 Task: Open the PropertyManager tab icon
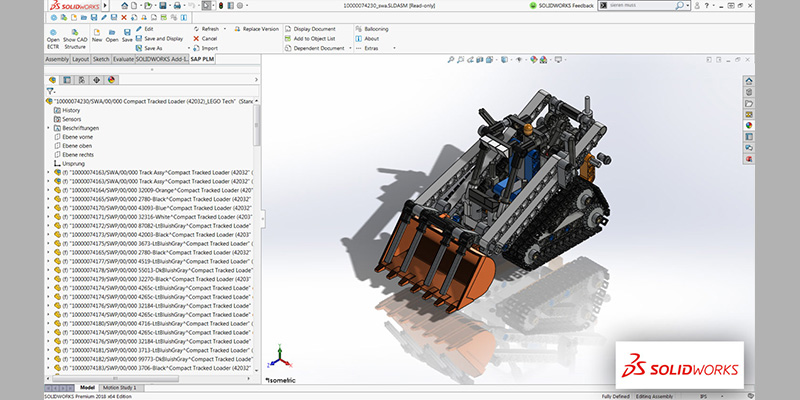(x=67, y=80)
